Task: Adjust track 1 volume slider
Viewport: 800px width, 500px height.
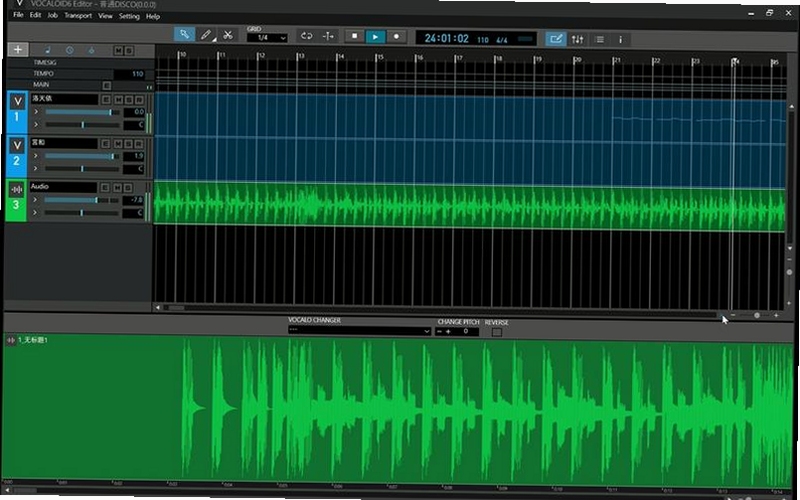Action: pyautogui.click(x=82, y=112)
